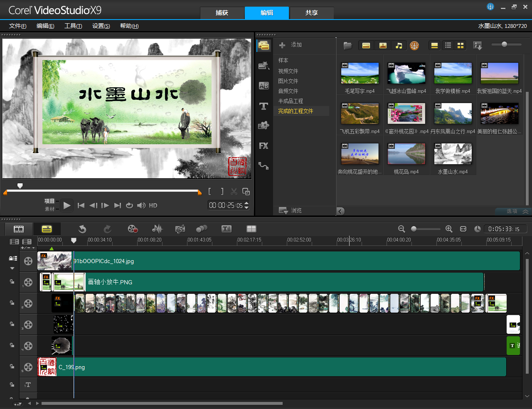Image resolution: width=532 pixels, height=409 pixels.
Task: Zoom in the timeline
Action: 449,229
